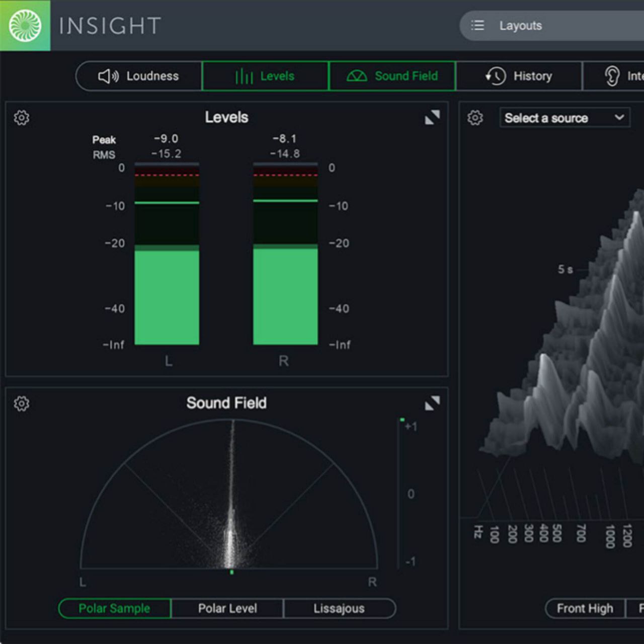
Task: Click the 1000 Hz frequency label
Action: 610,536
